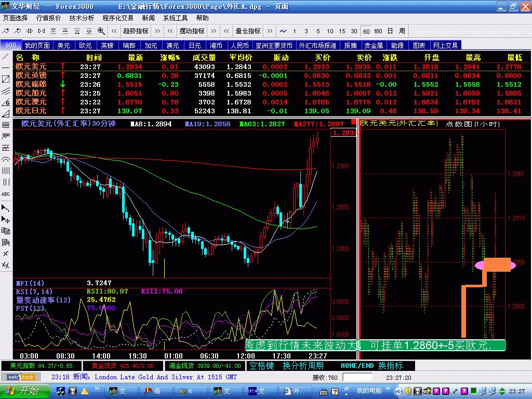
Task: Open the 页面选择 menu
Action: tap(15, 18)
